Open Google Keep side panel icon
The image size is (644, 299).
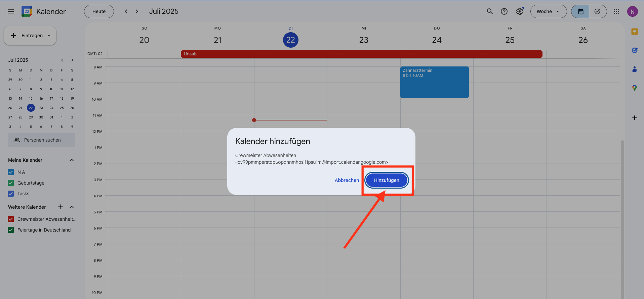pos(635,32)
